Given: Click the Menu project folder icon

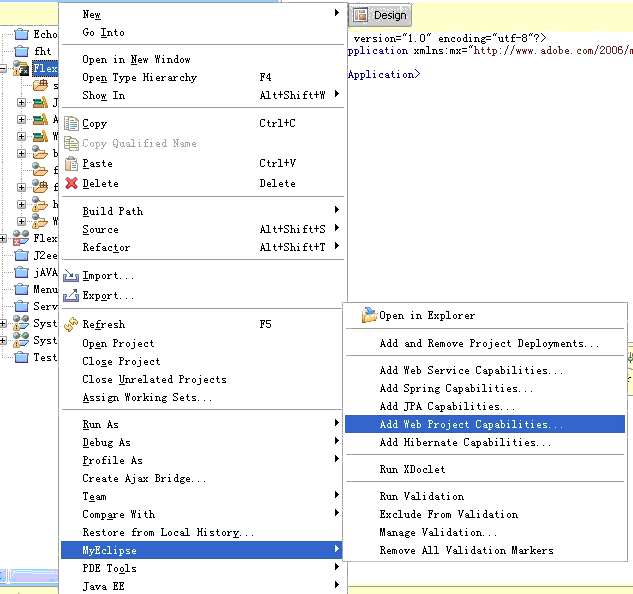Looking at the screenshot, I should click(21, 290).
